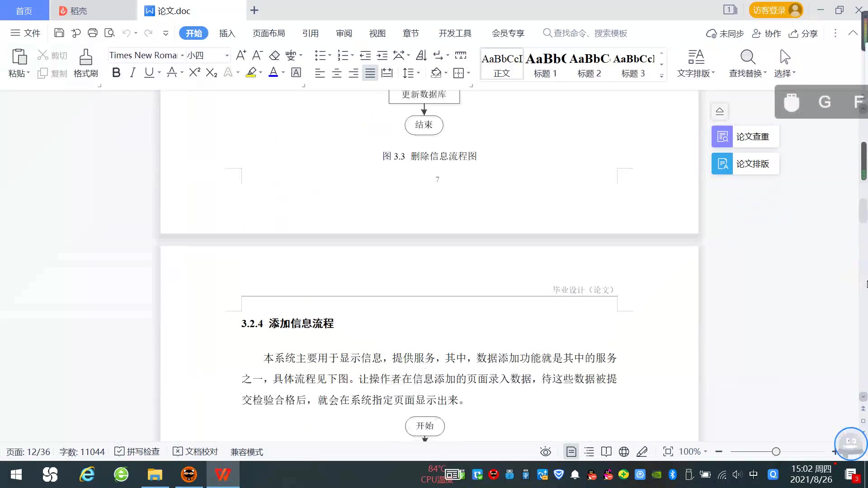Apply bold formatting with B icon
This screenshot has height=488, width=868.
click(116, 73)
